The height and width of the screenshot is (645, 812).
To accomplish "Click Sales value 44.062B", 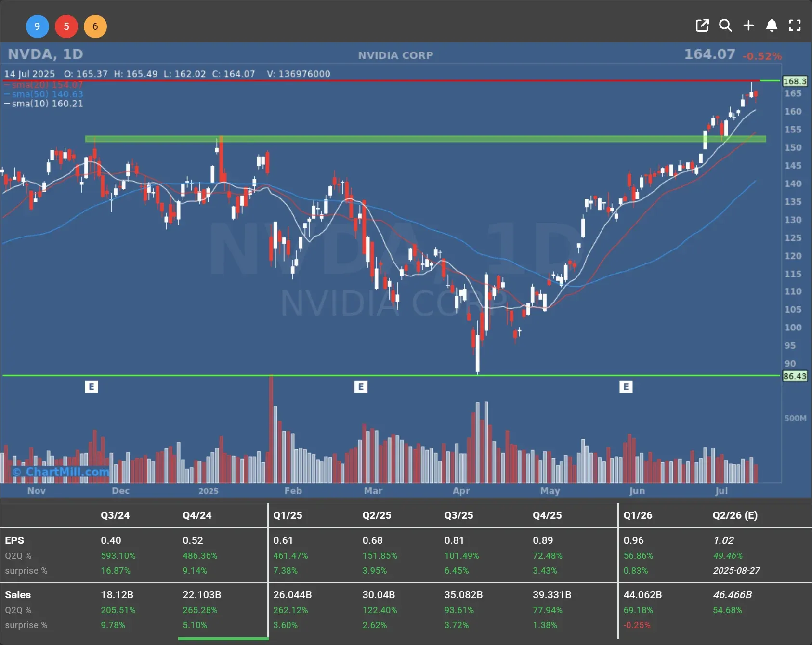I will pyautogui.click(x=642, y=595).
